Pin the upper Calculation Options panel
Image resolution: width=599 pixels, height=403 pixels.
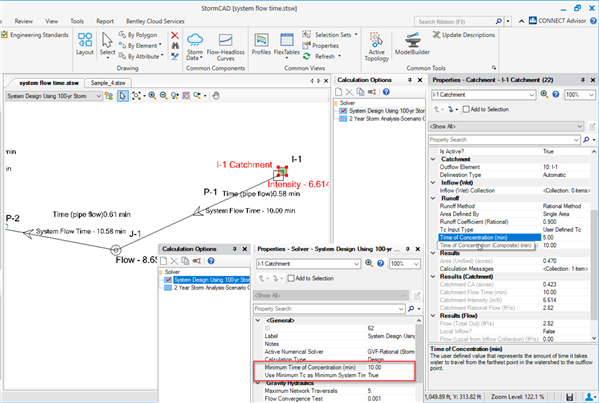tap(410, 80)
